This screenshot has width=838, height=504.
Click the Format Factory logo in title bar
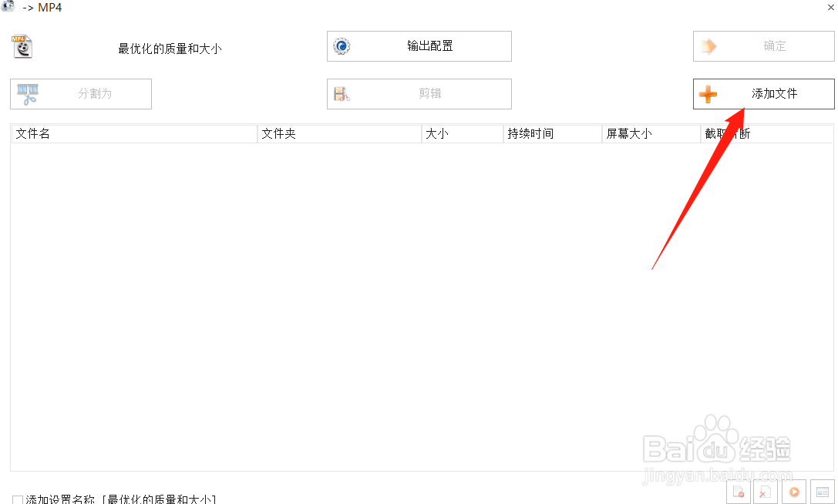(x=8, y=7)
